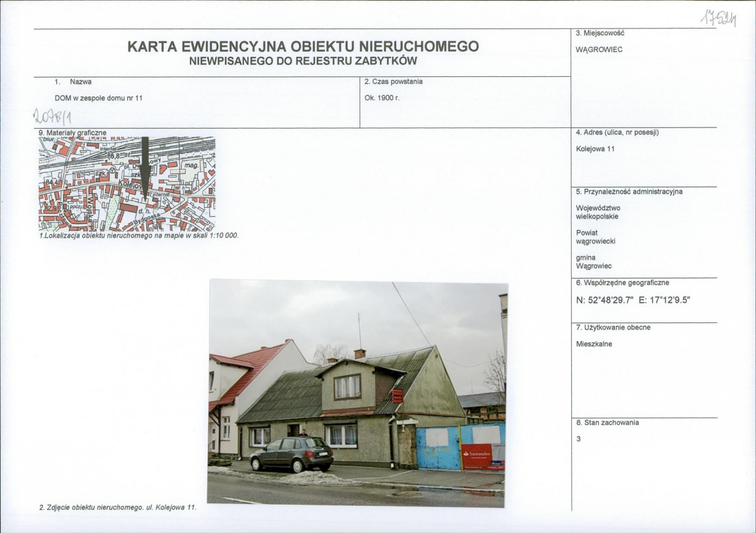The image size is (756, 533).
Task: Click the address value "Kolejowa 11"
Action: (x=596, y=149)
